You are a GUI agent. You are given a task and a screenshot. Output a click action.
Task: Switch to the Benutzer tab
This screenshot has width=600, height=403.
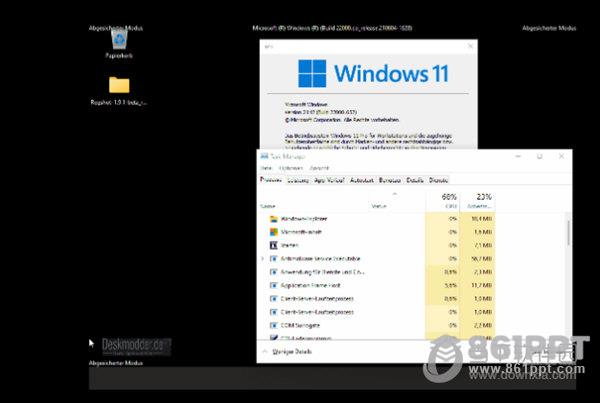[x=390, y=180]
